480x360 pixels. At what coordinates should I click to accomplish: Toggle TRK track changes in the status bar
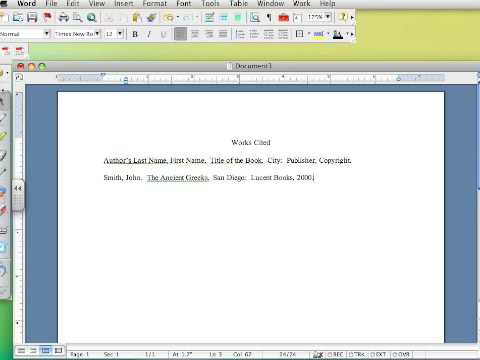click(357, 354)
